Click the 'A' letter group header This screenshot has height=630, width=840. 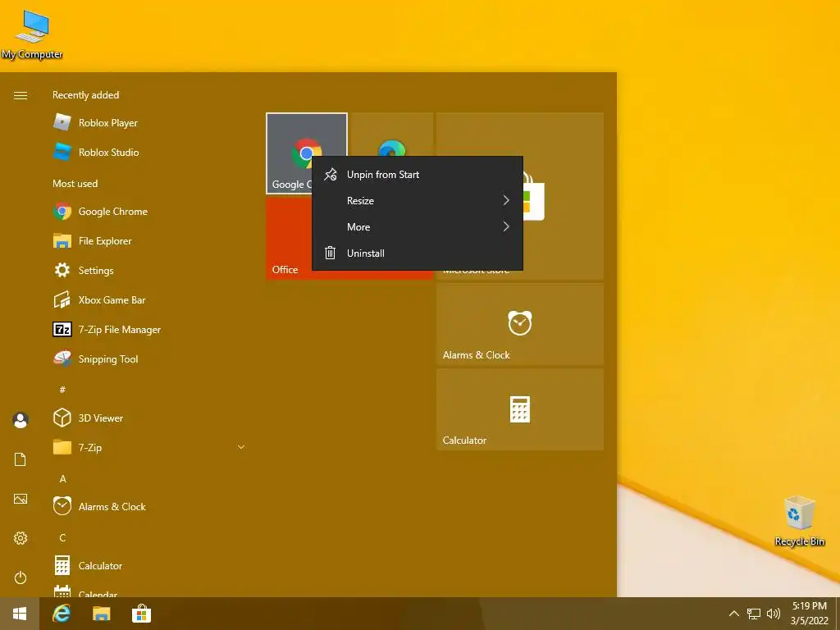[62, 478]
